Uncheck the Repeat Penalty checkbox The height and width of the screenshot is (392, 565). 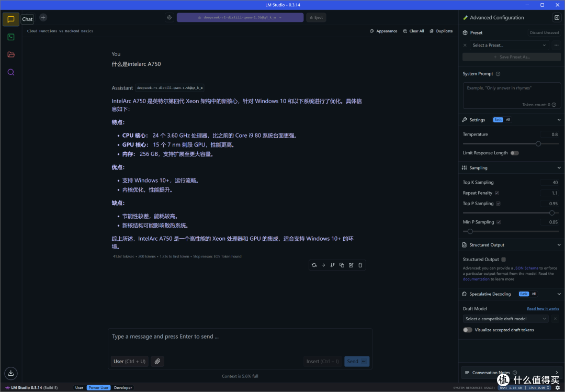[497, 193]
